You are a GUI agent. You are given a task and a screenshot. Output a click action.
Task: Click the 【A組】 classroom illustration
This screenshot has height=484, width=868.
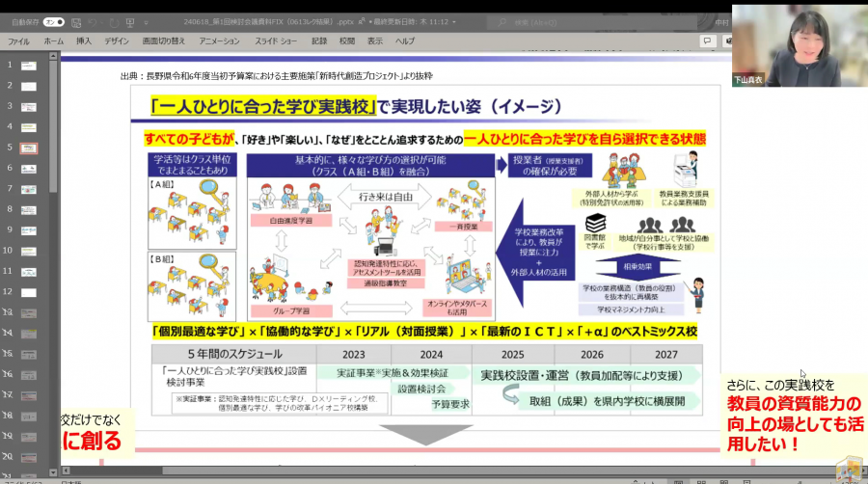coord(192,213)
